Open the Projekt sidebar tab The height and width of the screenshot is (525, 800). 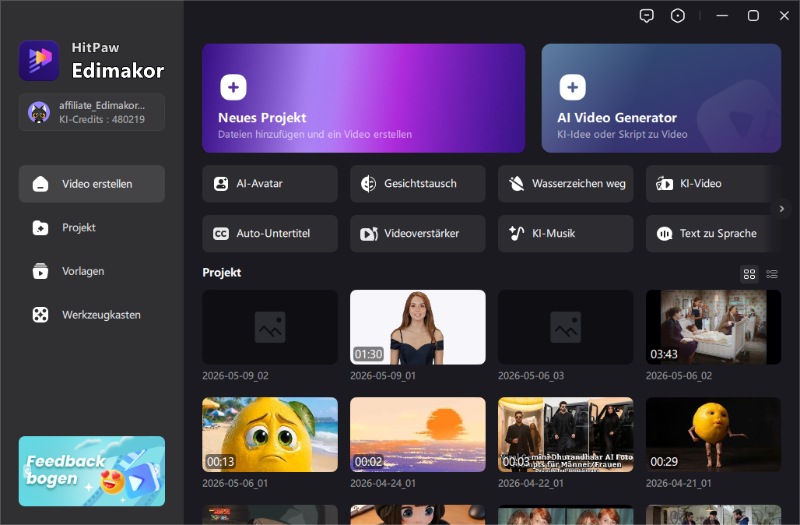pos(92,228)
